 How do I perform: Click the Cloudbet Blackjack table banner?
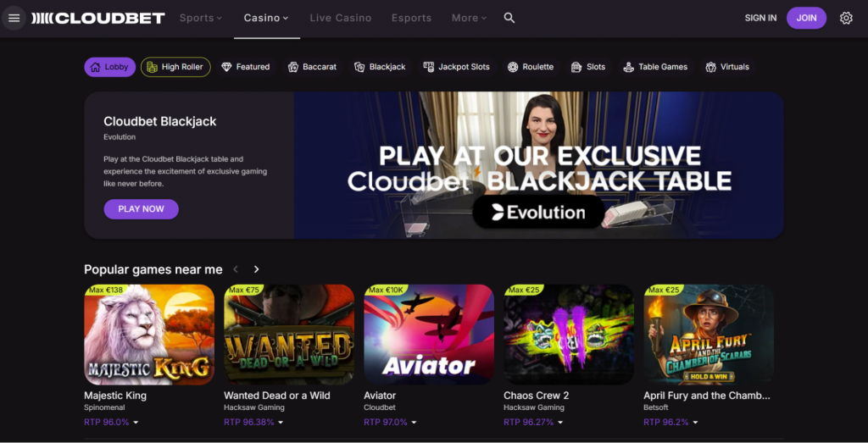pos(538,165)
